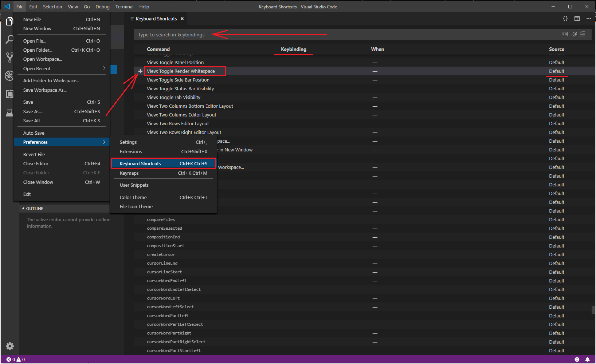
Task: Choose New File from the File menu
Action: (62, 20)
